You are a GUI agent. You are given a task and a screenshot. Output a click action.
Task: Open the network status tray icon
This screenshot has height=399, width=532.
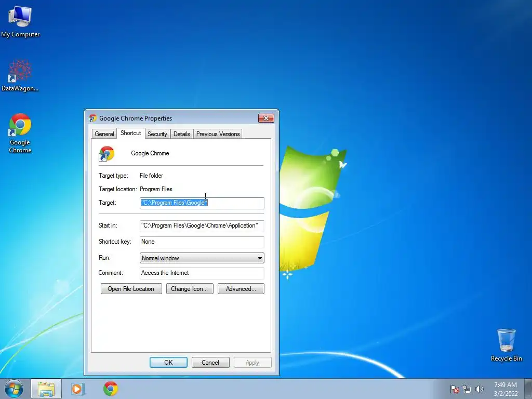467,389
